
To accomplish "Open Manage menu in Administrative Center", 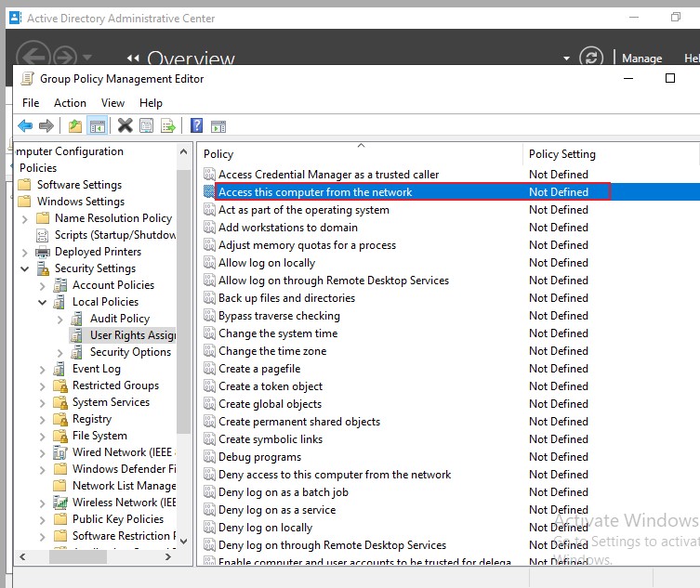I will pos(642,59).
